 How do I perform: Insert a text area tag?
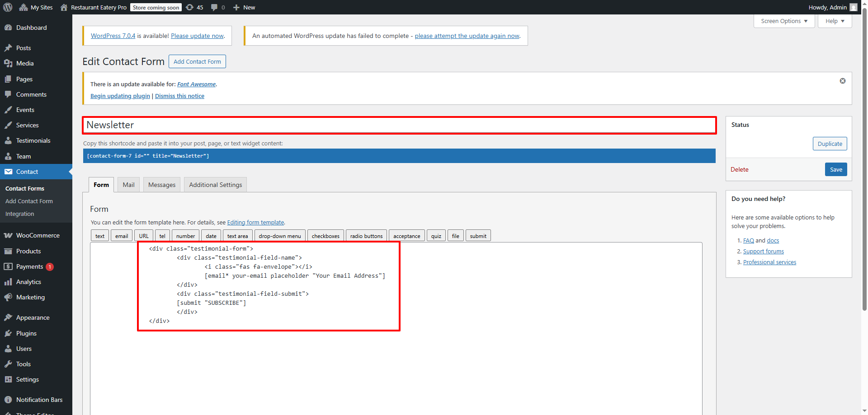(237, 236)
